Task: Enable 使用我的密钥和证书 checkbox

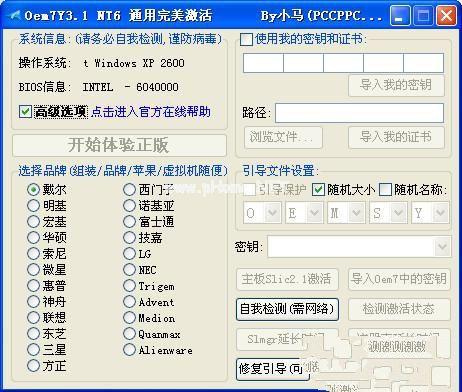Action: 246,39
